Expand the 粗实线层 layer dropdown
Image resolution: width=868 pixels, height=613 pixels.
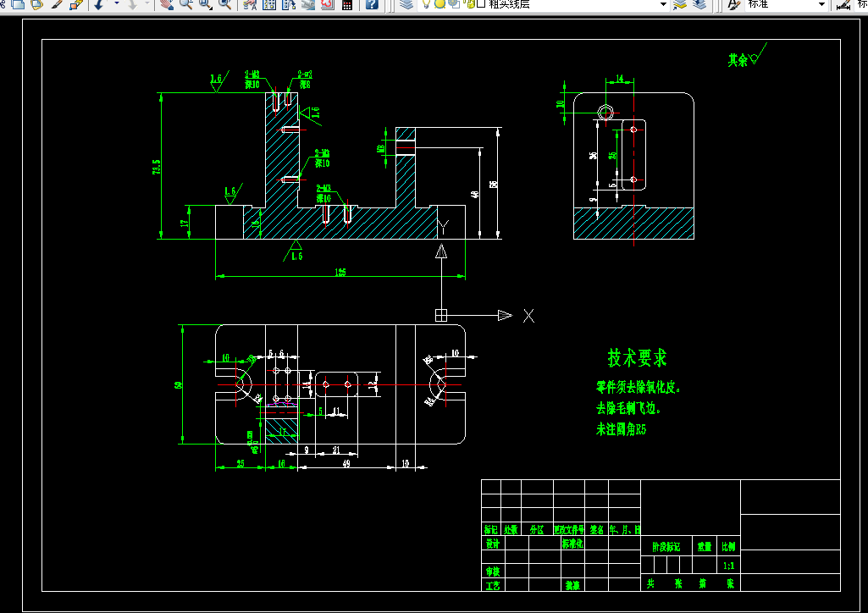tap(663, 4)
